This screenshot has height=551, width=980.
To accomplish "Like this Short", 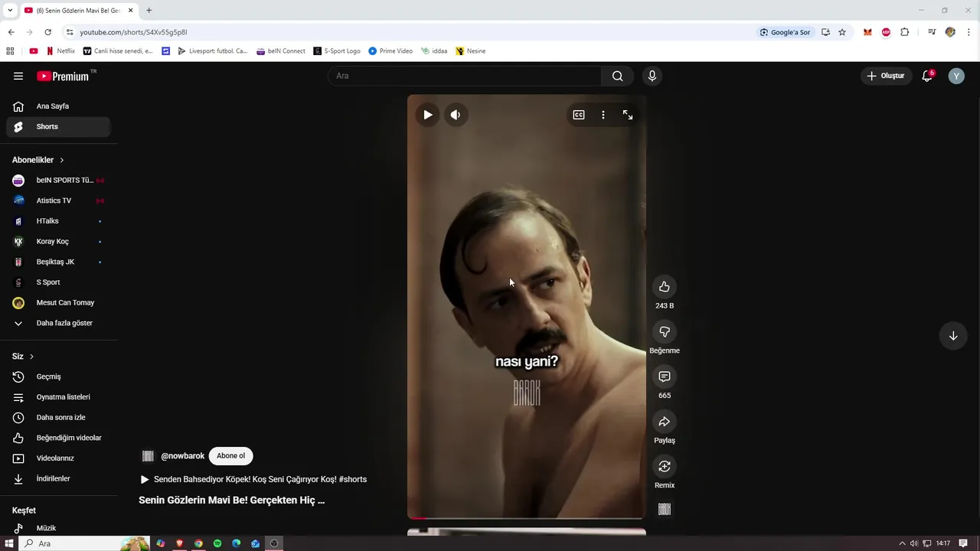I will 665,287.
